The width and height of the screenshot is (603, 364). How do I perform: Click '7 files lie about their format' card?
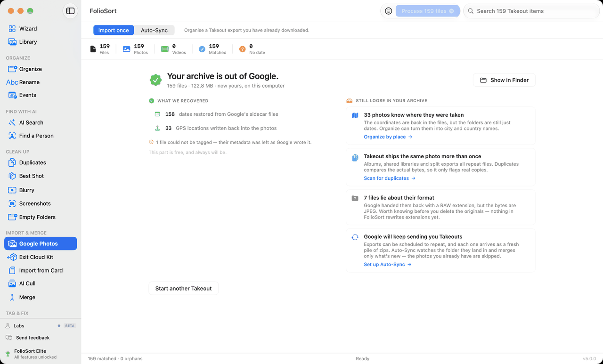[440, 207]
